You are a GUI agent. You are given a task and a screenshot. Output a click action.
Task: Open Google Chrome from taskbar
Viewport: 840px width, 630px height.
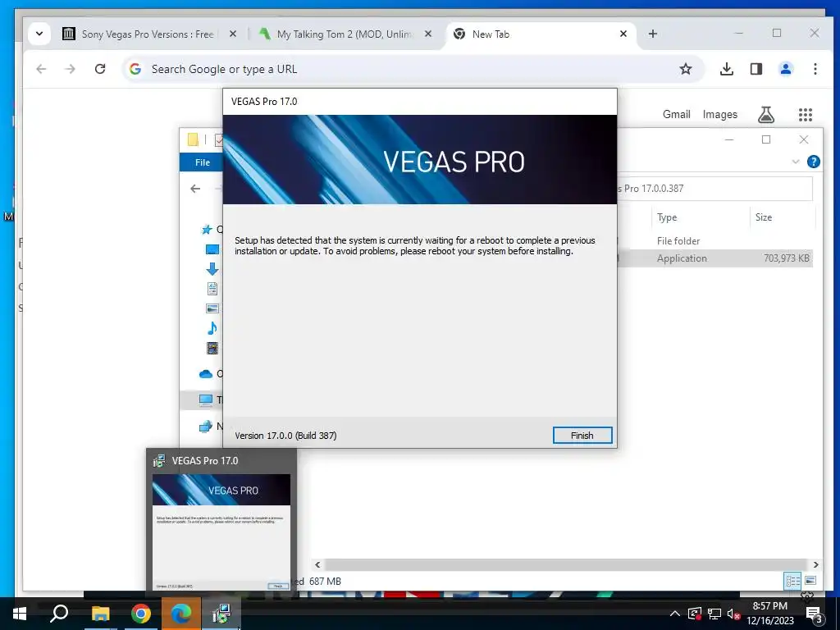[140, 614]
